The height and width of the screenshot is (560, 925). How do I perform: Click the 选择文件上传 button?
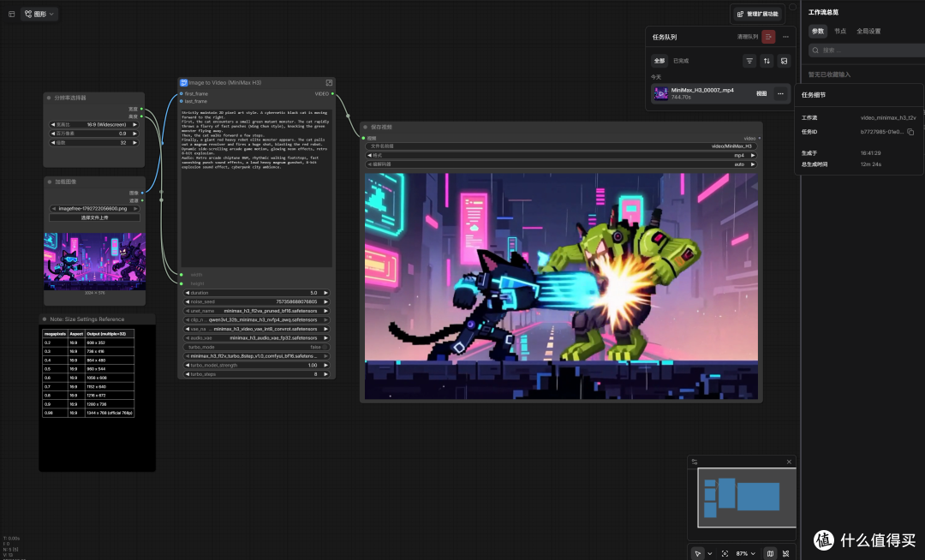[94, 217]
